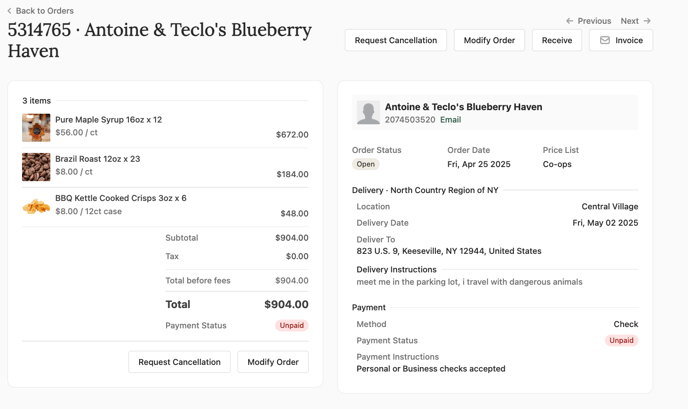Click the envelope icon on Invoice button

tap(605, 40)
